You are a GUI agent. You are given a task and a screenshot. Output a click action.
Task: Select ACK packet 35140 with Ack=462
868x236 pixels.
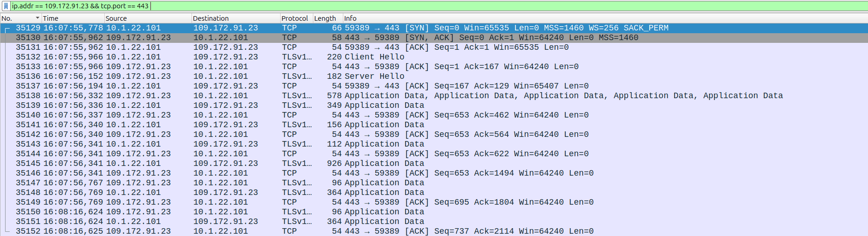(x=434, y=115)
